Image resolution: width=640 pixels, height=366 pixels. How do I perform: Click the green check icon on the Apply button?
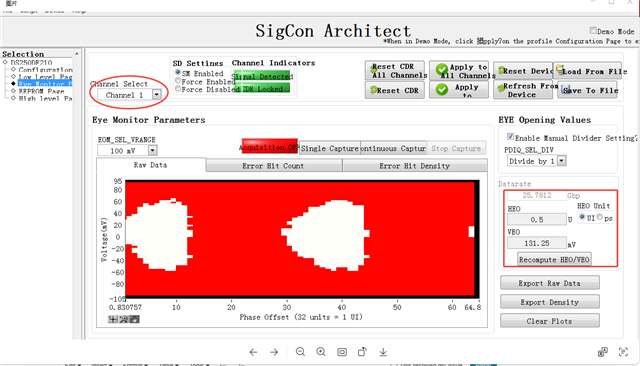pos(442,89)
